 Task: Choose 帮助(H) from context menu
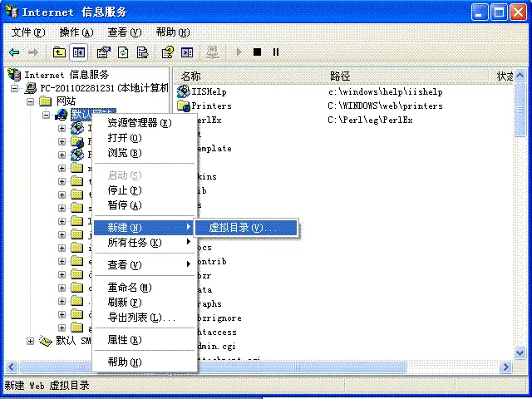pos(145,362)
